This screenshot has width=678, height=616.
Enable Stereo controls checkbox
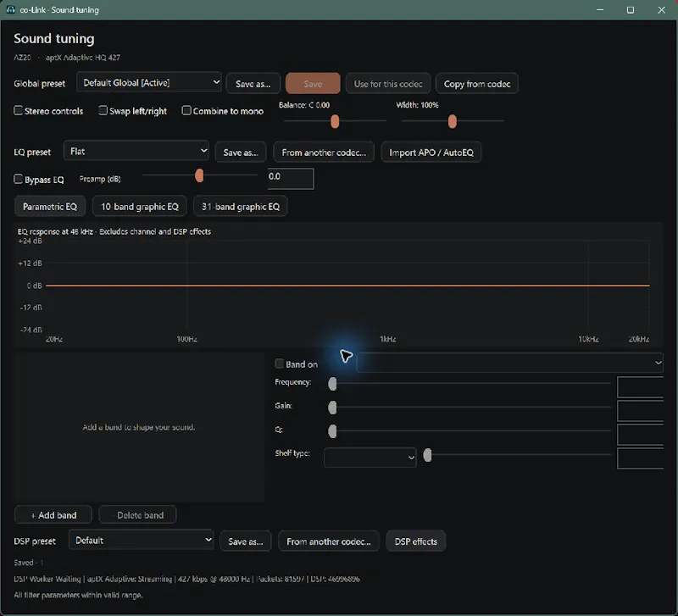pos(18,111)
